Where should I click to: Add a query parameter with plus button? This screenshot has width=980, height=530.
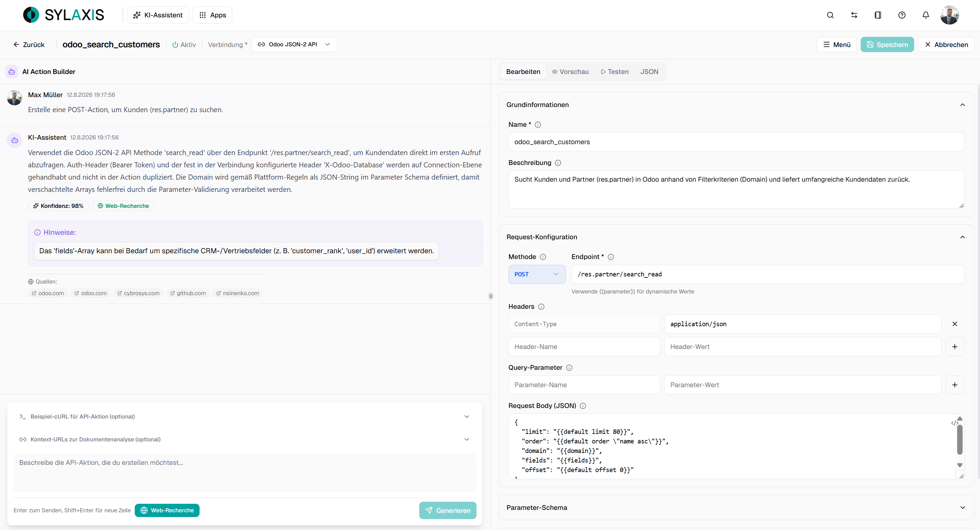tap(954, 385)
